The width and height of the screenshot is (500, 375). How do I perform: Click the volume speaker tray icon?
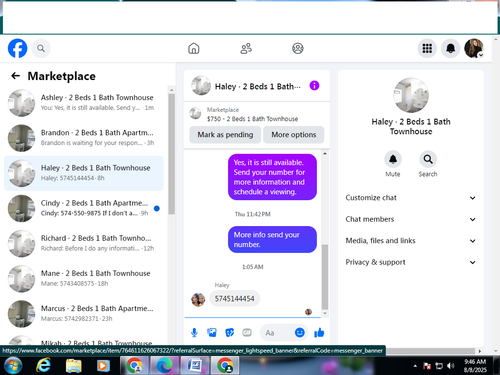pyautogui.click(x=451, y=366)
